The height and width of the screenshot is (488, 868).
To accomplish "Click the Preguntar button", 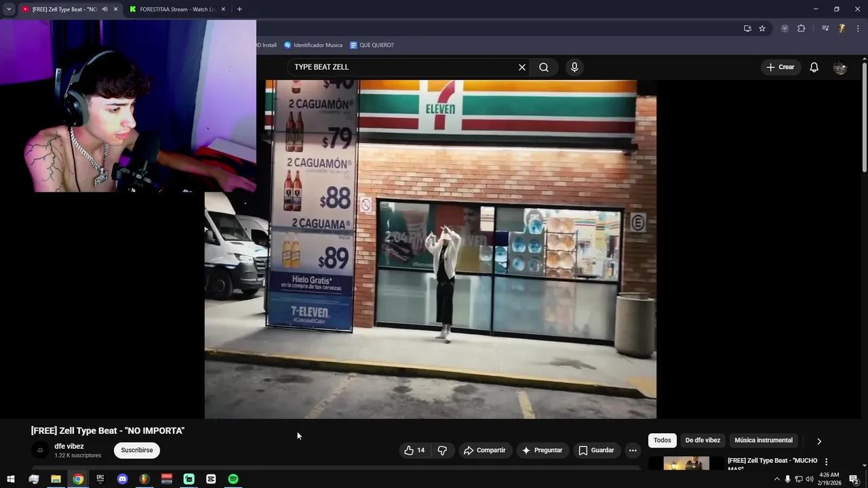I will [542, 450].
